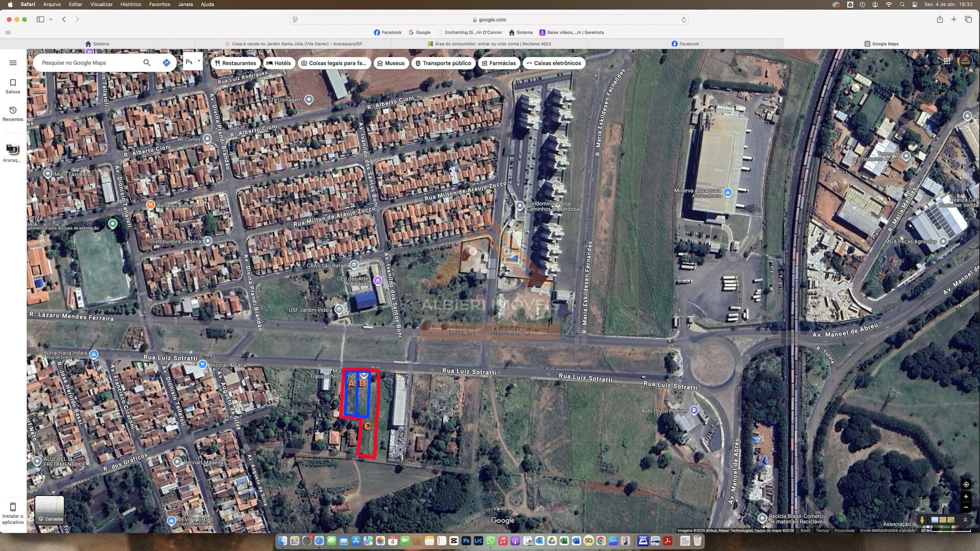This screenshot has width=980, height=551.
Task: Open the sidebar tab-group dropdown arrow
Action: 51,19
